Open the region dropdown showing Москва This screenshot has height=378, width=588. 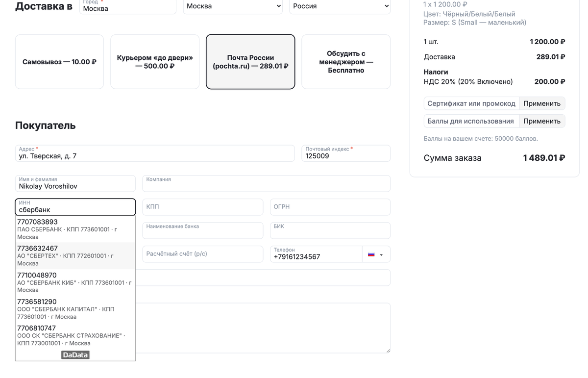point(233,6)
